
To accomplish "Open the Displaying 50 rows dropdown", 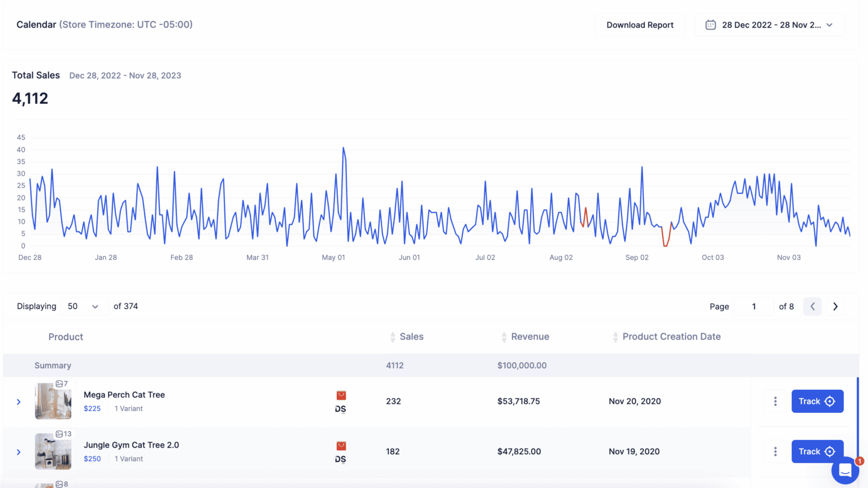I will 84,306.
